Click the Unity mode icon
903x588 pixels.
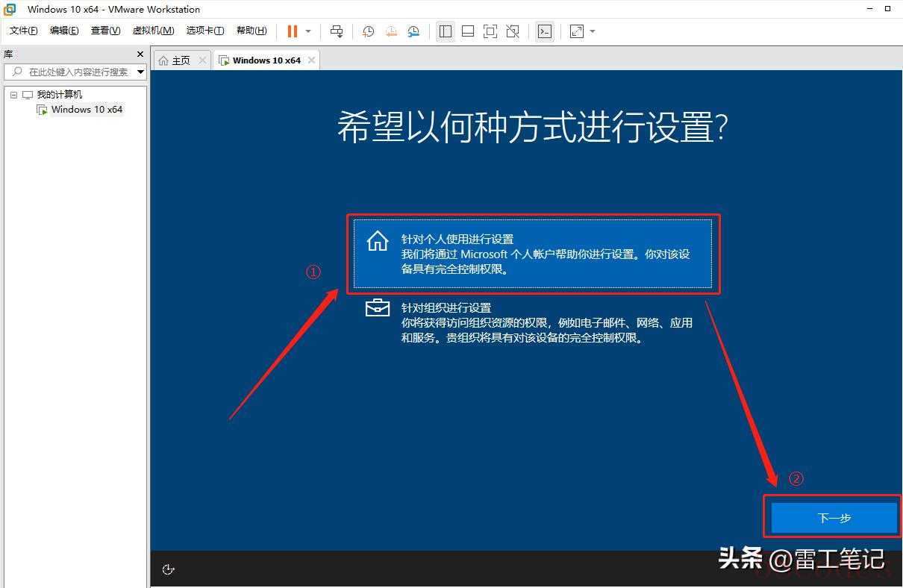(513, 31)
